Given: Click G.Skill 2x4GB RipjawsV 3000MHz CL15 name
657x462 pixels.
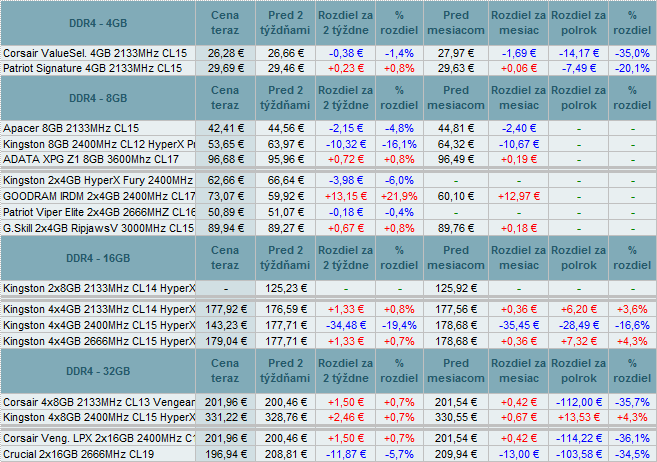Looking at the screenshot, I should [98, 228].
